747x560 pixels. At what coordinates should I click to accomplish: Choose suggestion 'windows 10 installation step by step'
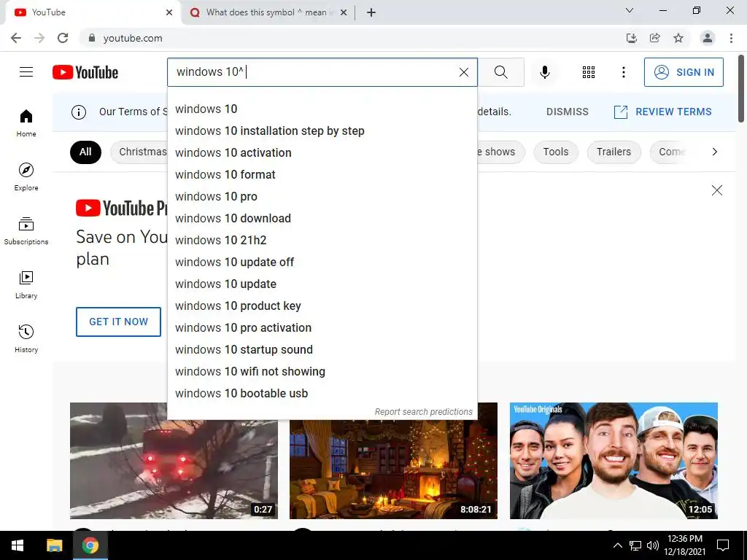(322, 131)
